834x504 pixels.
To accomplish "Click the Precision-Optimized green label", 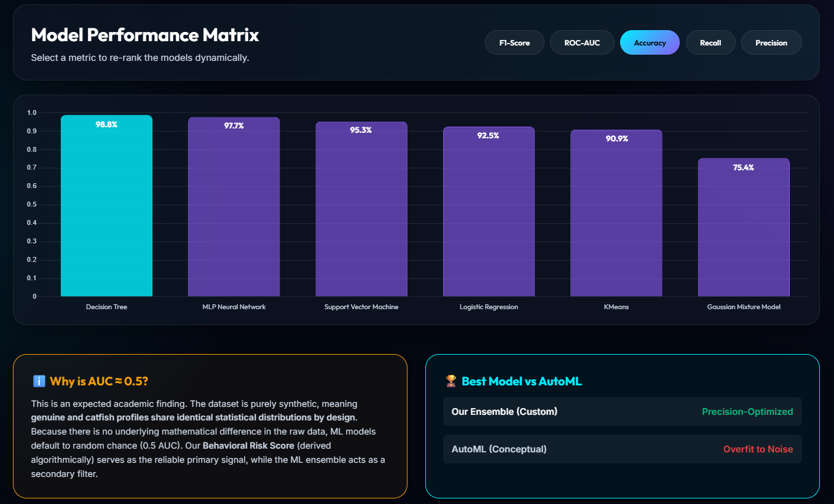I will tap(747, 412).
